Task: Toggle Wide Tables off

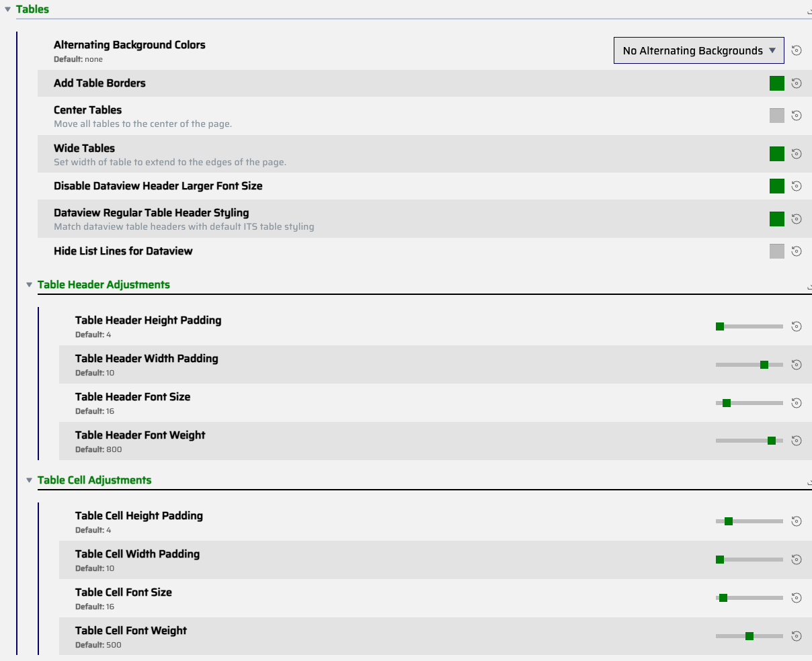Action: point(777,154)
